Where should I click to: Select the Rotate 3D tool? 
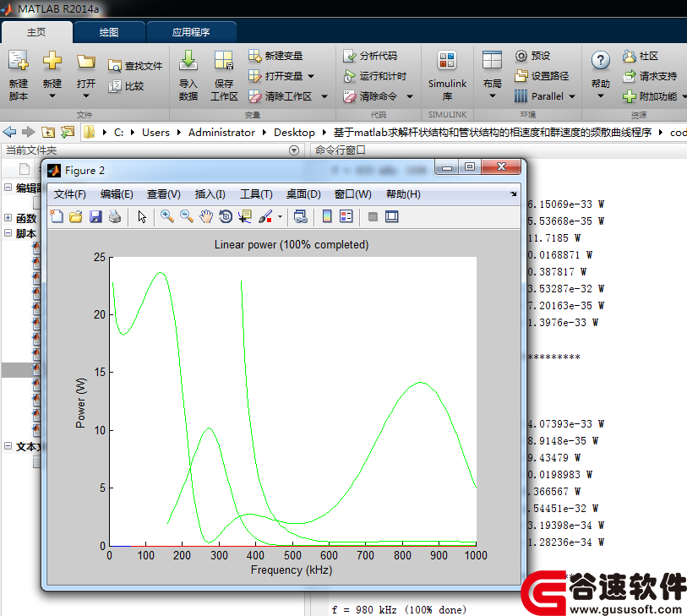(x=226, y=216)
